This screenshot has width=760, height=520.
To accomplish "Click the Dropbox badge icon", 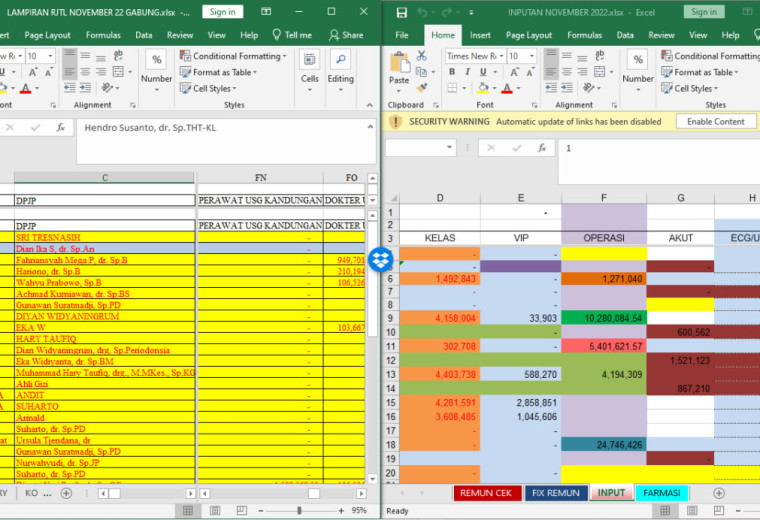I will pyautogui.click(x=381, y=259).
